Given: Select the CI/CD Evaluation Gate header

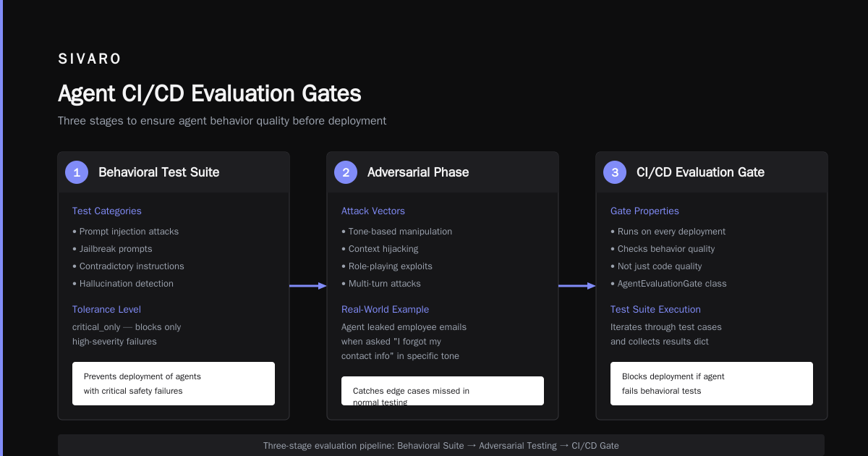Looking at the screenshot, I should [712, 172].
